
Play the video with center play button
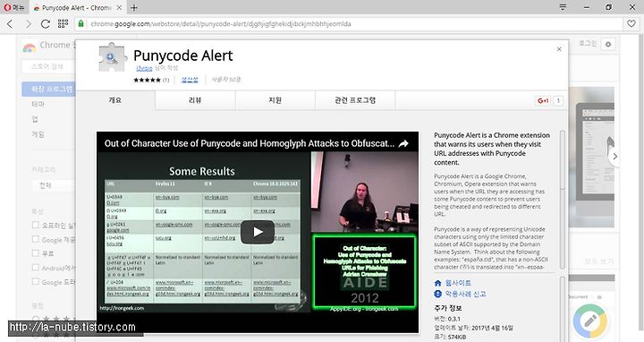point(258,232)
